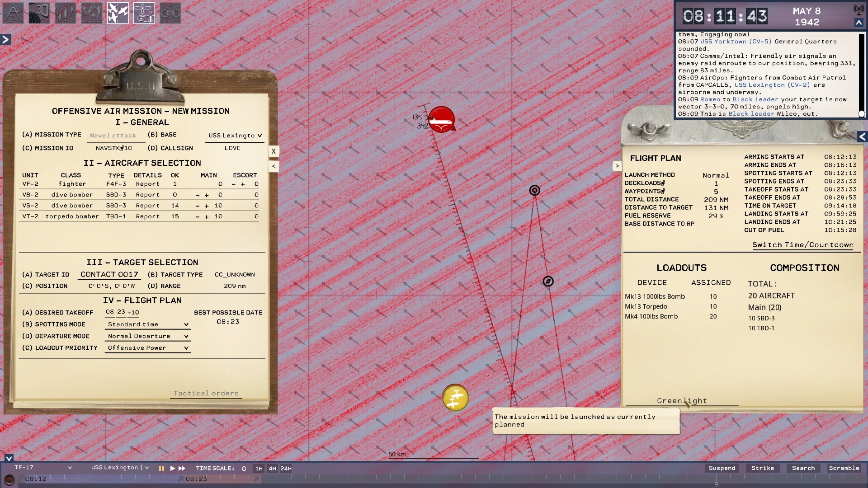Click the radio signal antenna icon
The image size is (868, 488).
coord(859,9)
